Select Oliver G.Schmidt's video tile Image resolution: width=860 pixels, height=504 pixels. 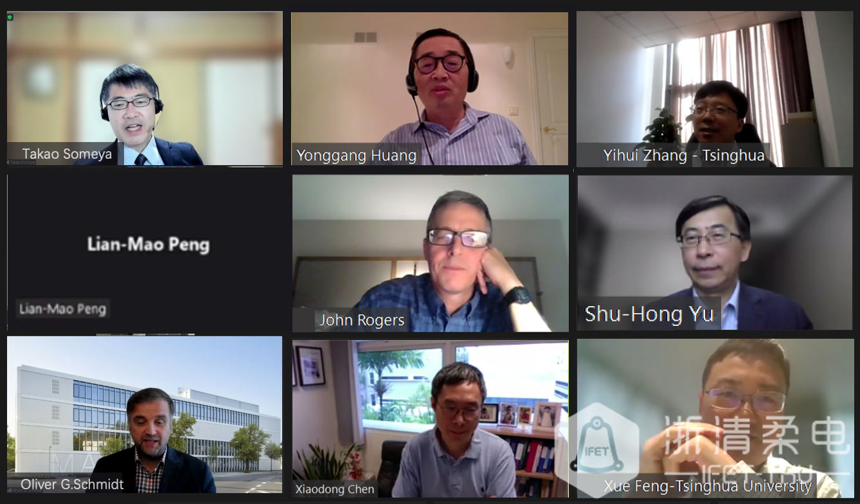[x=145, y=415]
